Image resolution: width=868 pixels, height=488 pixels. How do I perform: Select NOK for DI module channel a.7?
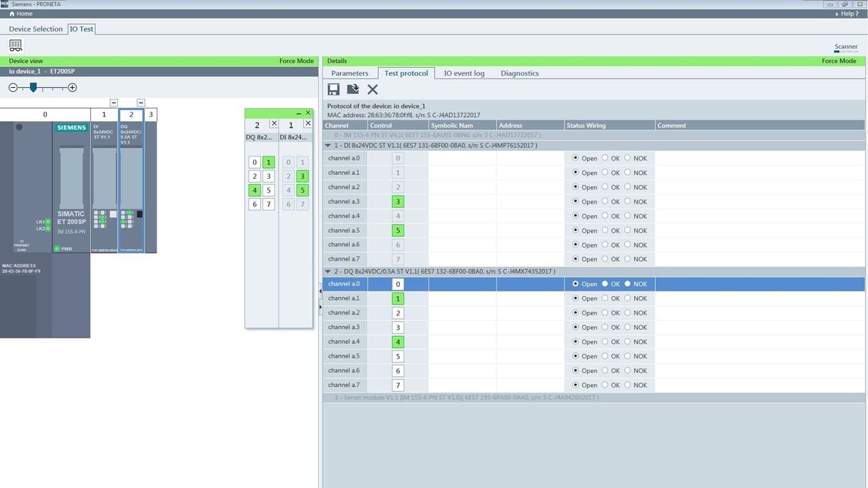(627, 258)
